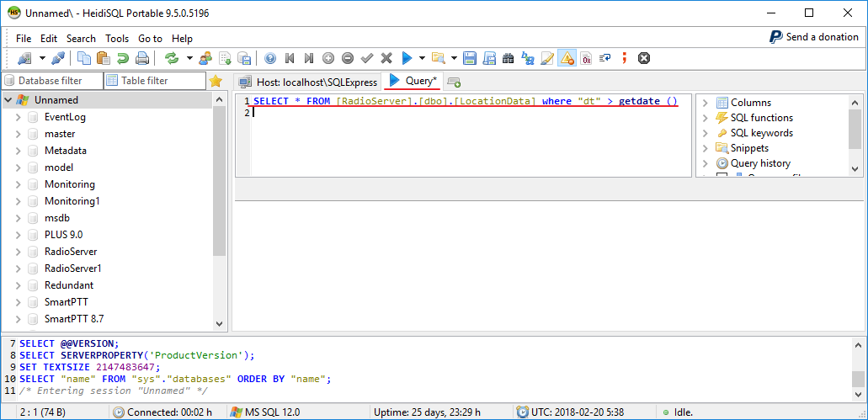Viewport: 868px width, 420px height.
Task: Click the Copy toolbar icon
Action: (84, 58)
